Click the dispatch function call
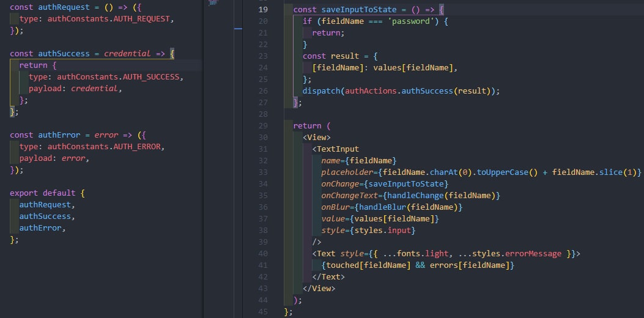 (322, 91)
